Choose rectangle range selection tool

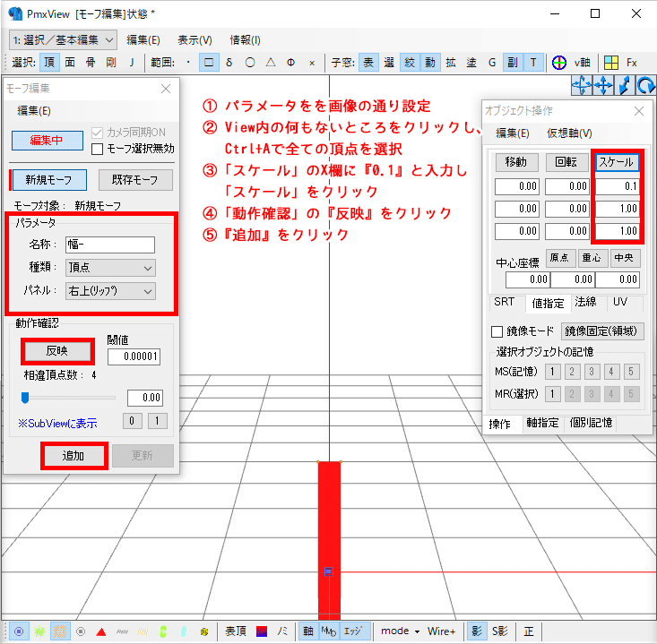pos(209,63)
